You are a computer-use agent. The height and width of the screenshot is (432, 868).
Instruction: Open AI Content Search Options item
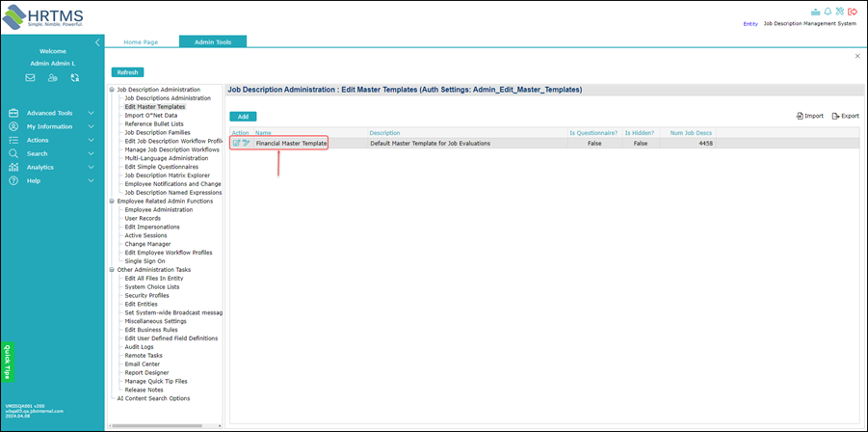pos(153,398)
